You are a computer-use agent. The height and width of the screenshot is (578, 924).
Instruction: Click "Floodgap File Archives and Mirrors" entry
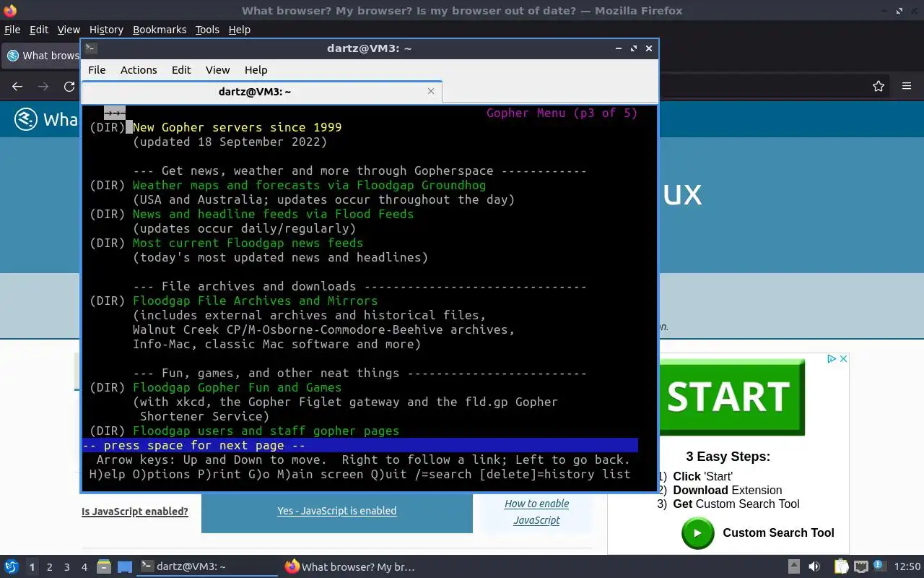coord(255,301)
